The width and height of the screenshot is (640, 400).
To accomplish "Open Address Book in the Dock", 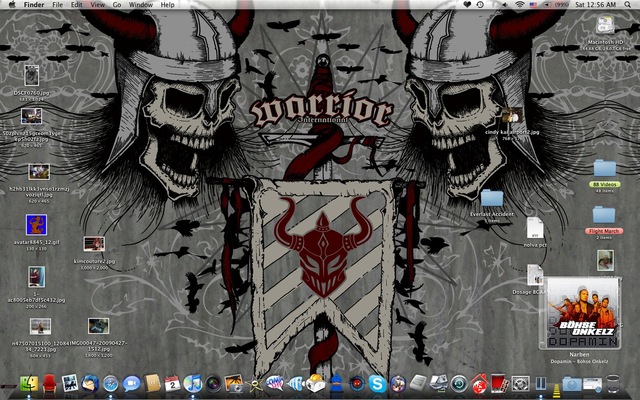I will point(153,383).
